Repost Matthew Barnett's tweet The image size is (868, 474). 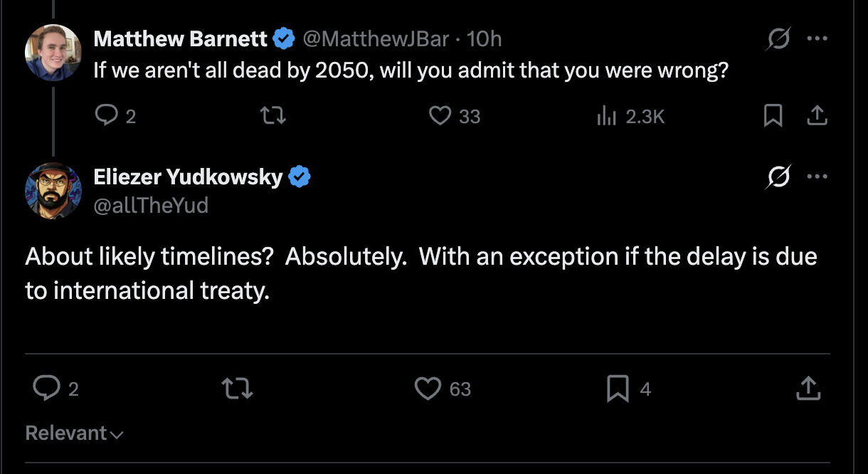point(274,115)
